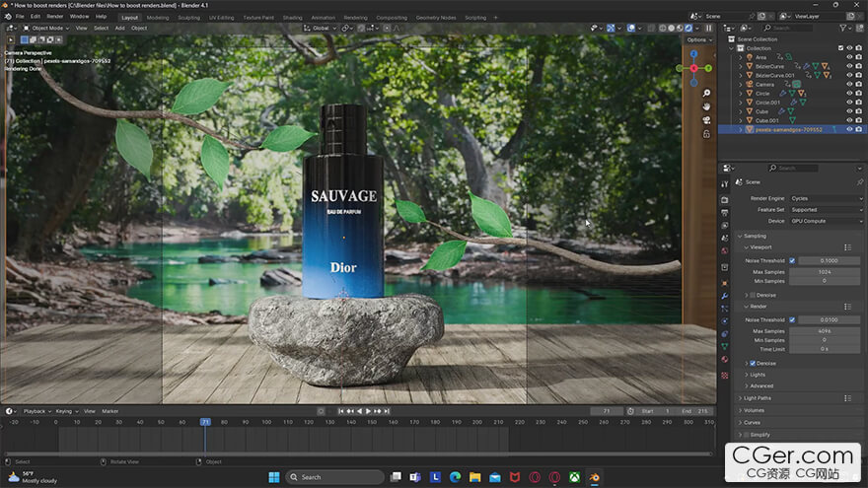Click the viewport zoom magnifier icon
The image size is (868, 488).
(x=706, y=93)
